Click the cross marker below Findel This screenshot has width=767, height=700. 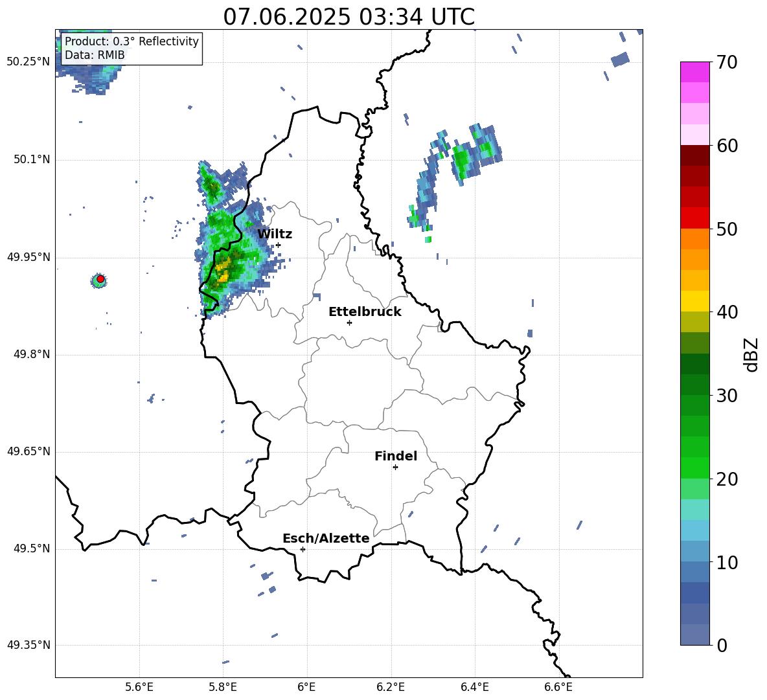395,468
